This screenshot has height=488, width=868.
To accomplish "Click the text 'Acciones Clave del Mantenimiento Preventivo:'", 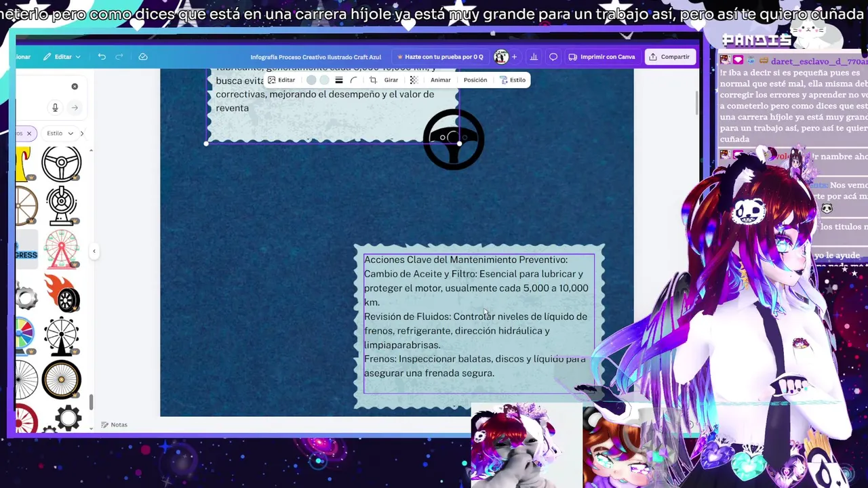I will click(x=466, y=260).
